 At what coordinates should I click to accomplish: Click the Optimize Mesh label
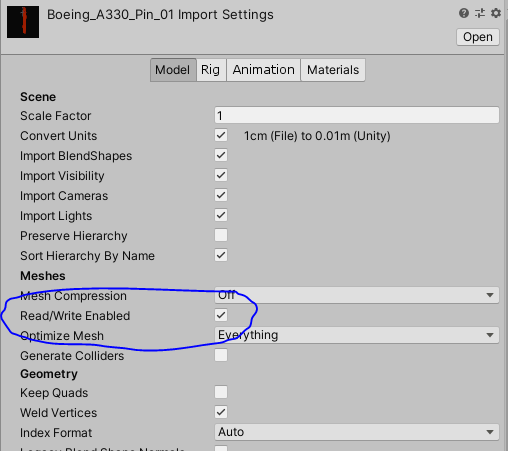click(62, 336)
